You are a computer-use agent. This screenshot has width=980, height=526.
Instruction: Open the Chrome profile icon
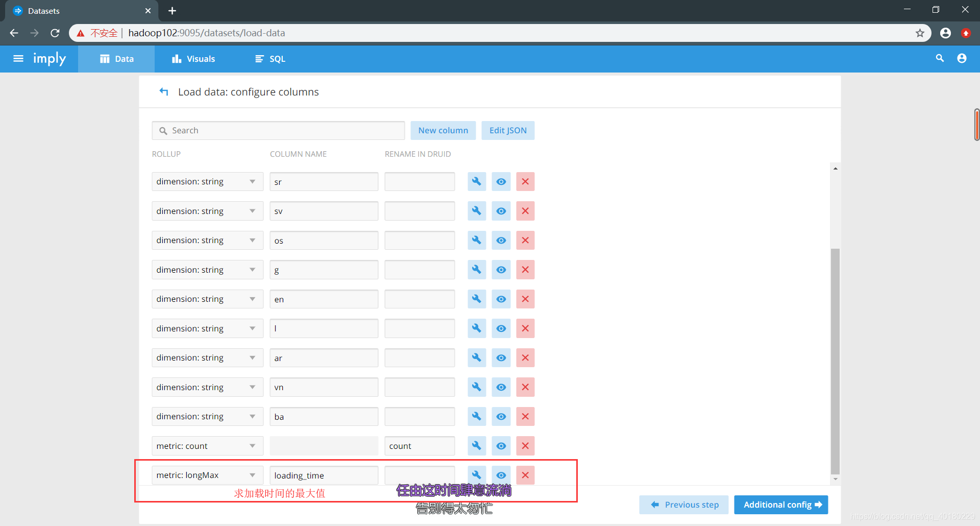point(945,33)
